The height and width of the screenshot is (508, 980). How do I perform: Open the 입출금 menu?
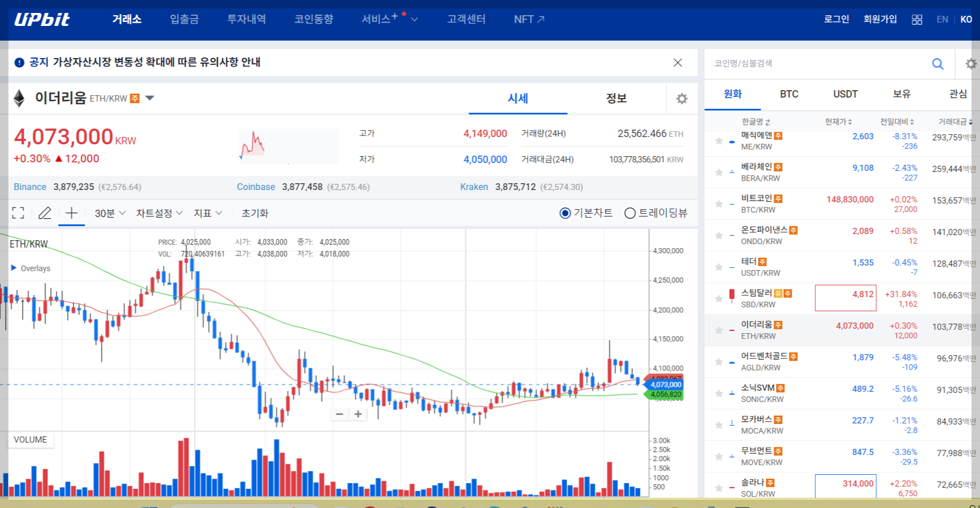point(184,19)
